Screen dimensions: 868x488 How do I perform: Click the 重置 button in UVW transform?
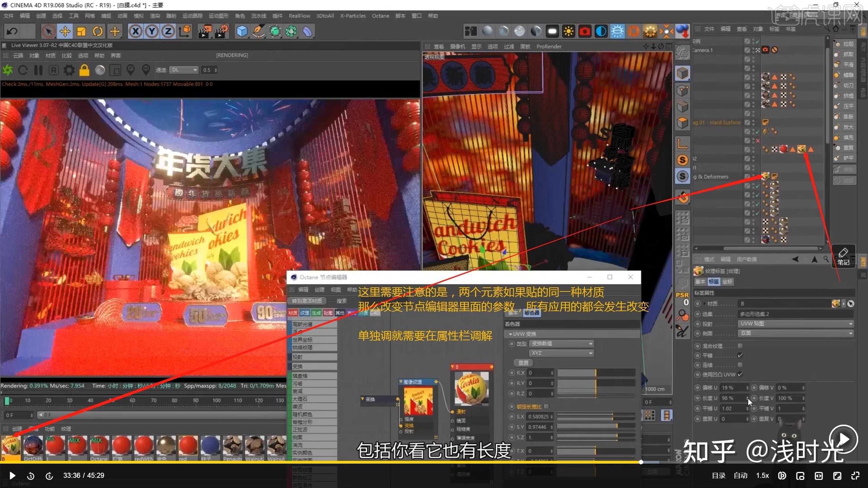coord(524,363)
